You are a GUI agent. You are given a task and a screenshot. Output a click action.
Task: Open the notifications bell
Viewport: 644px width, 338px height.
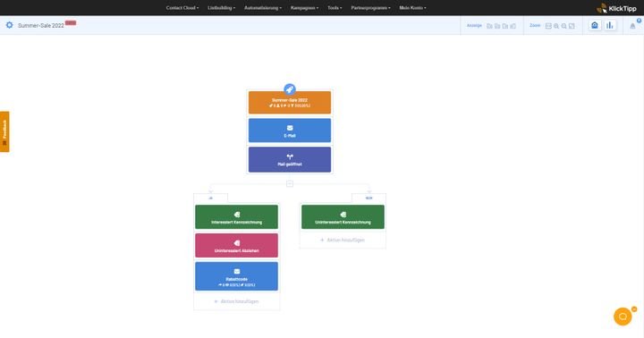(632, 26)
